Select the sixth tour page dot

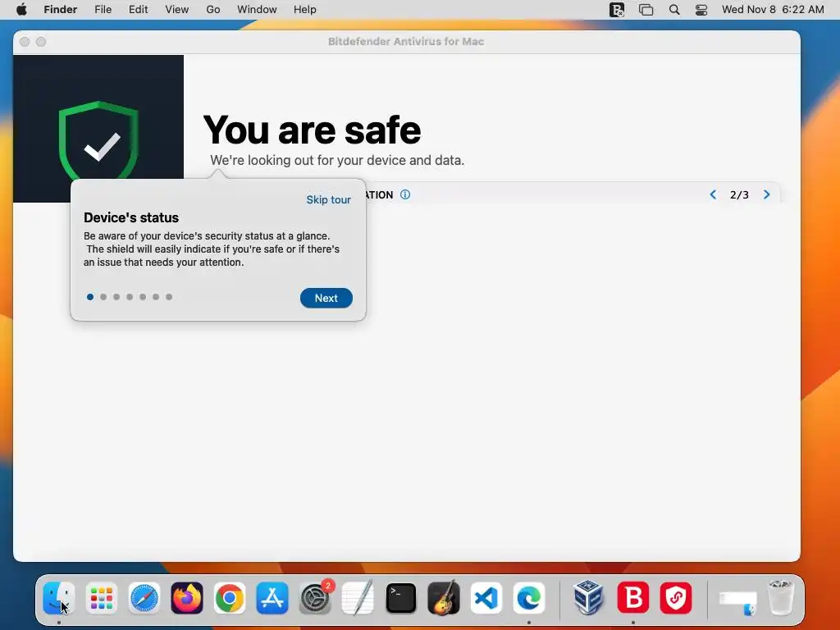click(156, 297)
